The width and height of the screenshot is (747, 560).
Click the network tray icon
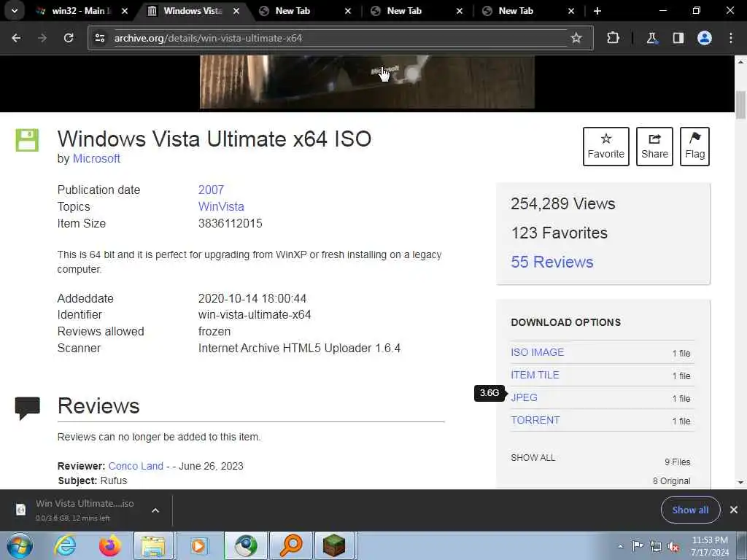coord(656,547)
